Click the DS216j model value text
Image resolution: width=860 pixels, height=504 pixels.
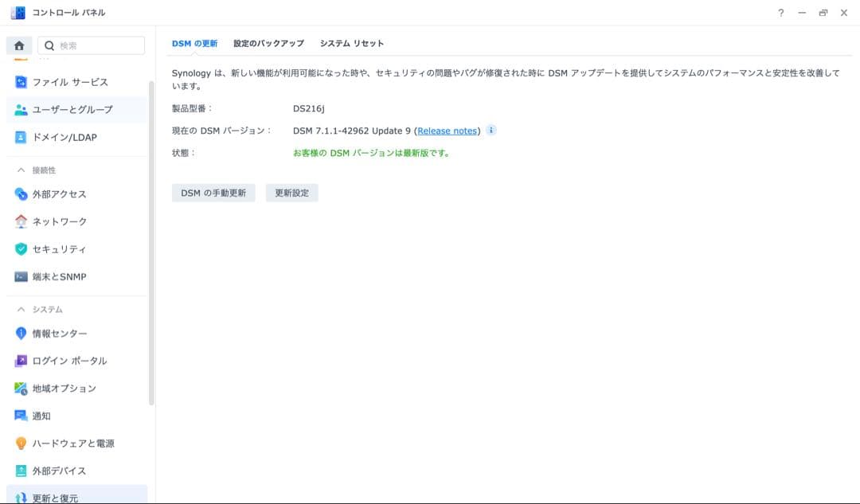pos(309,108)
